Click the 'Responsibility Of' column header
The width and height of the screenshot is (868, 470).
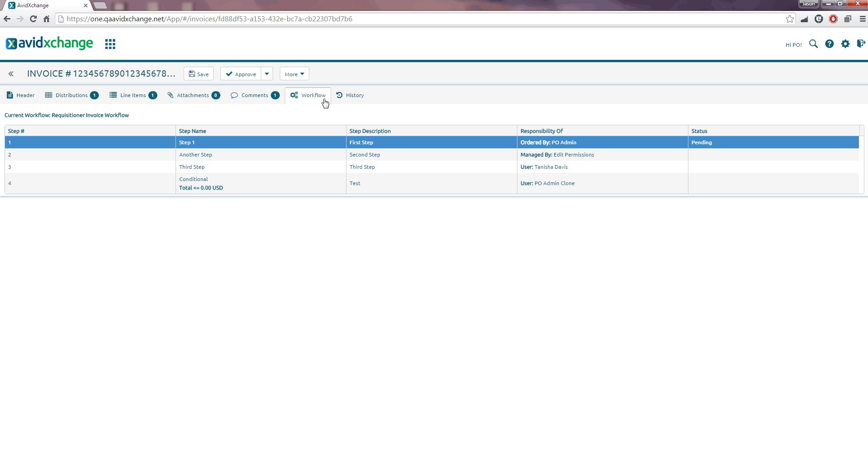(603, 131)
